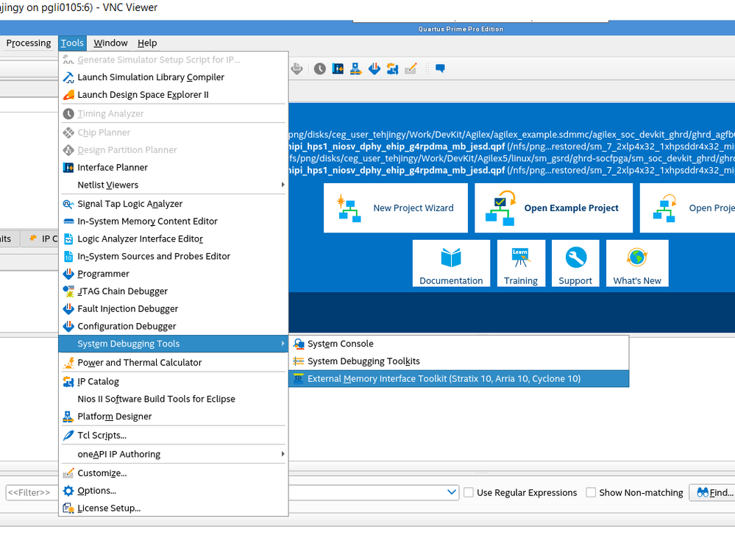This screenshot has height=560, width=735.
Task: Open the Training tile
Action: coord(521,263)
